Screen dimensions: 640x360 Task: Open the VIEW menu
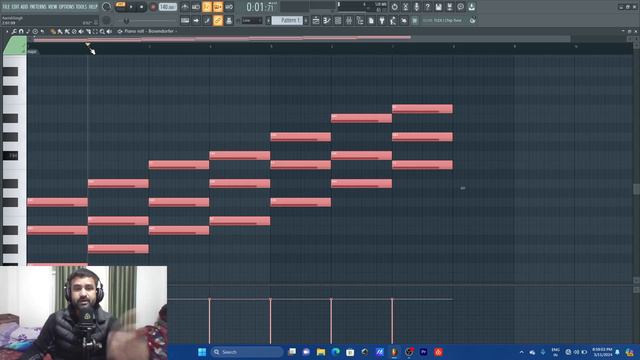(x=53, y=7)
